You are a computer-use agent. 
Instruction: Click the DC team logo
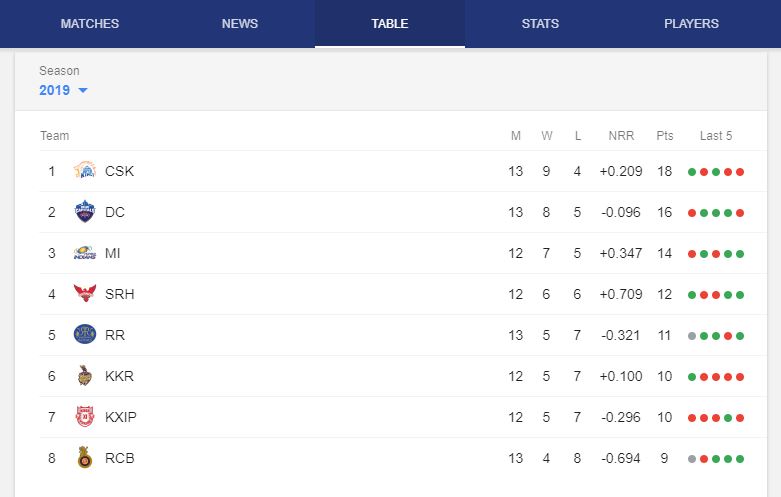(85, 211)
